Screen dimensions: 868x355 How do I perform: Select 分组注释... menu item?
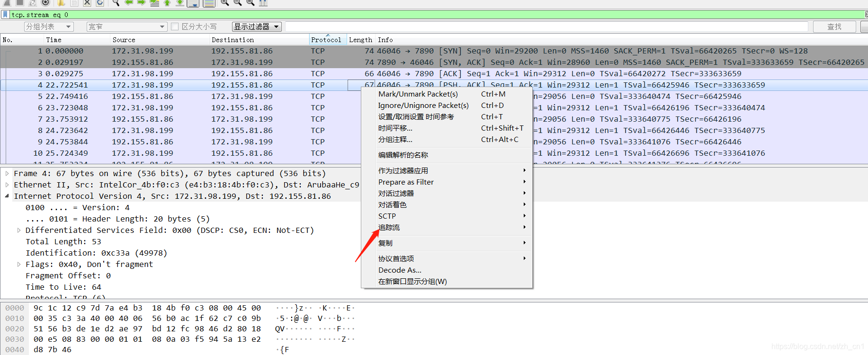pyautogui.click(x=447, y=139)
